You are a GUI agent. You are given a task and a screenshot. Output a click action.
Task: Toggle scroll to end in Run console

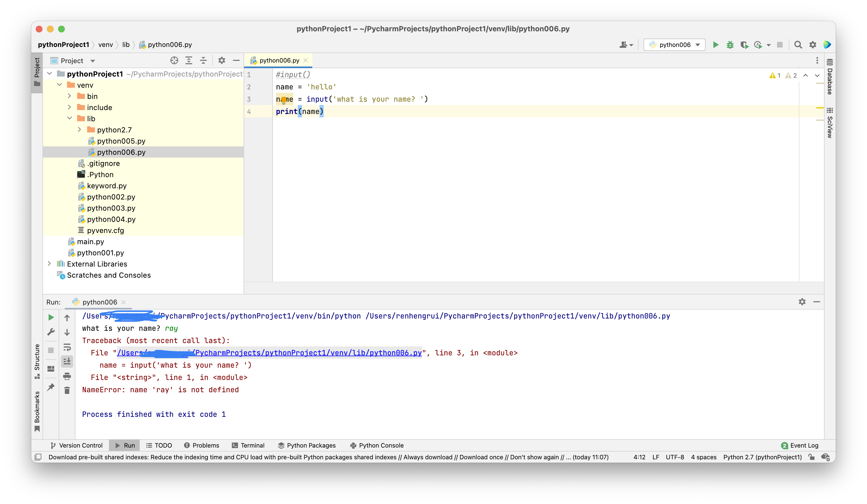67,361
